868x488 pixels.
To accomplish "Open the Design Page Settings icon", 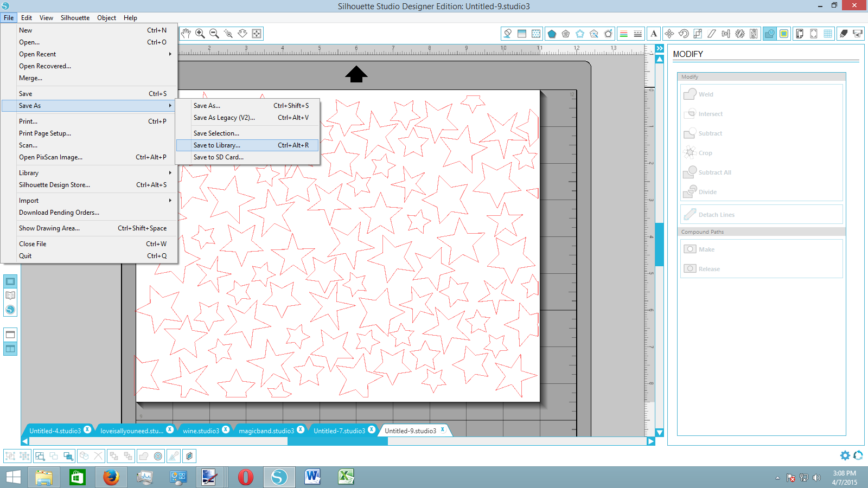I will point(800,34).
